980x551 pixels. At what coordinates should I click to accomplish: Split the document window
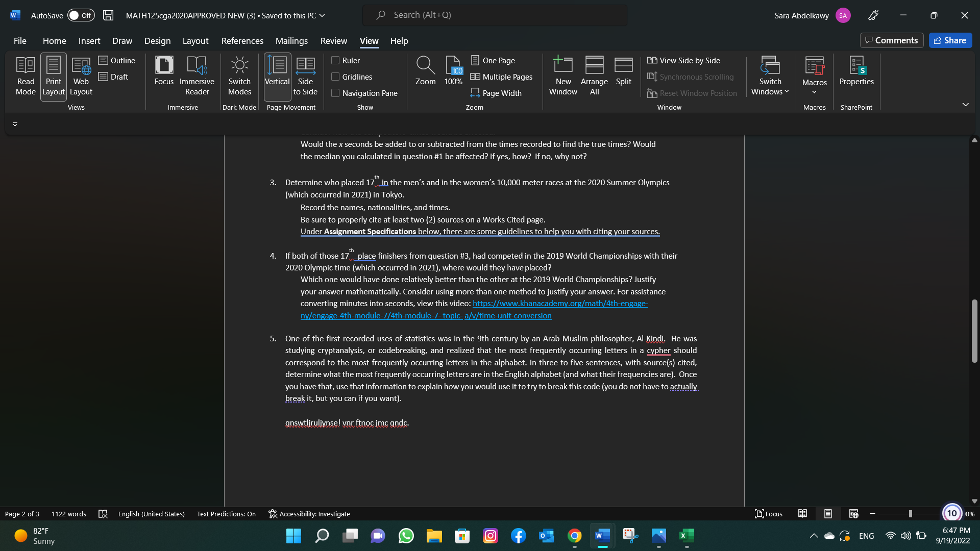coord(623,72)
